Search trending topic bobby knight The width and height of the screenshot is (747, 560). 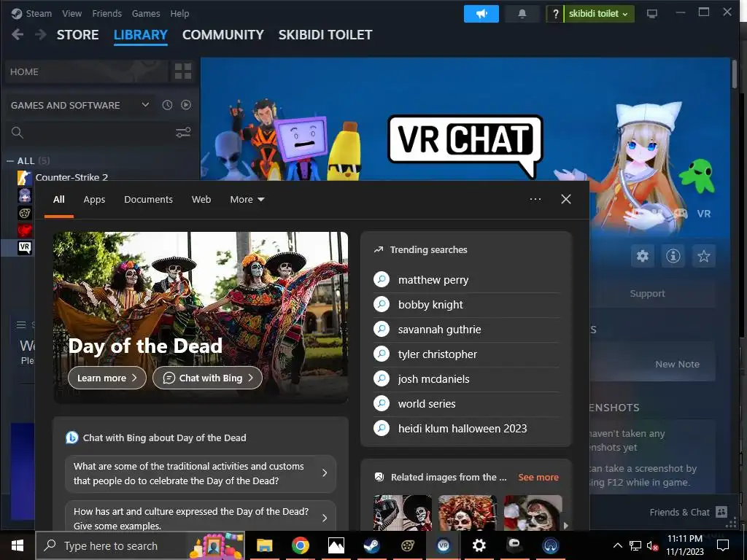pyautogui.click(x=466, y=305)
